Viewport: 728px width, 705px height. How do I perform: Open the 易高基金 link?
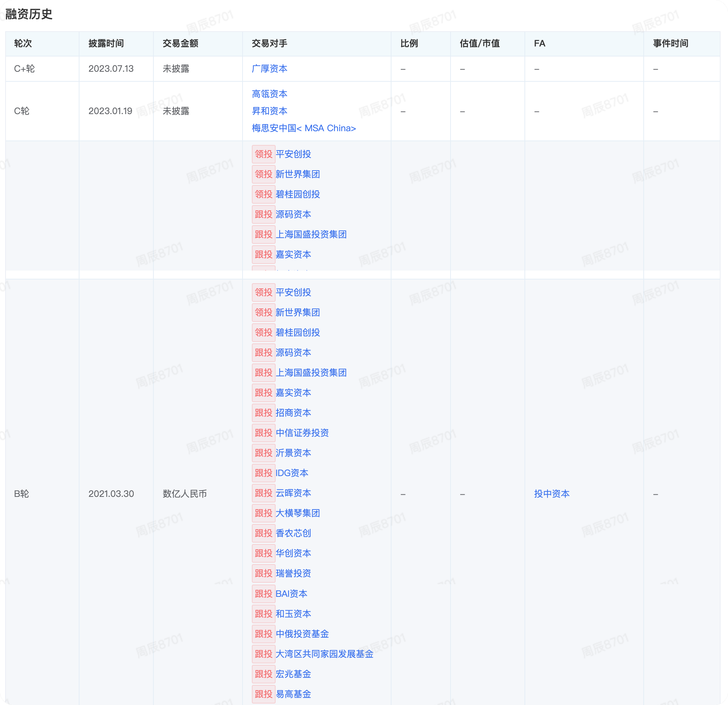[293, 694]
